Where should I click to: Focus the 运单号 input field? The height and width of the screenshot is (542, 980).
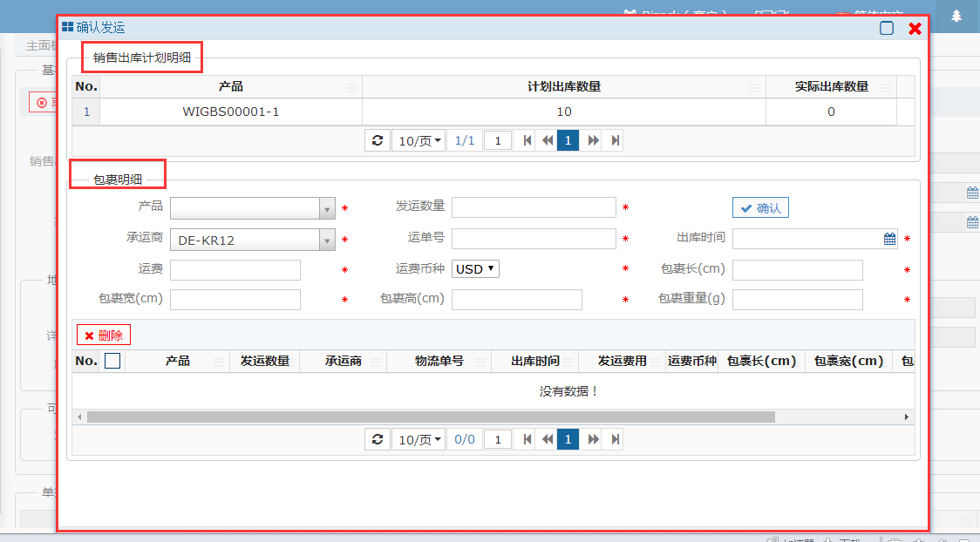534,239
